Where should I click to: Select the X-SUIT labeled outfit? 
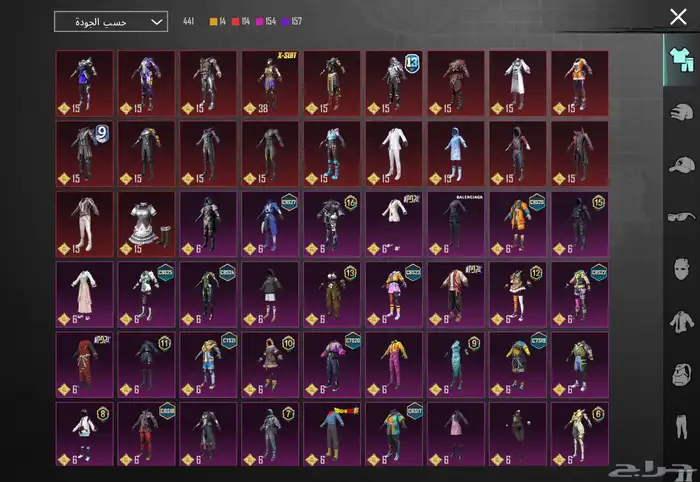pyautogui.click(x=272, y=84)
